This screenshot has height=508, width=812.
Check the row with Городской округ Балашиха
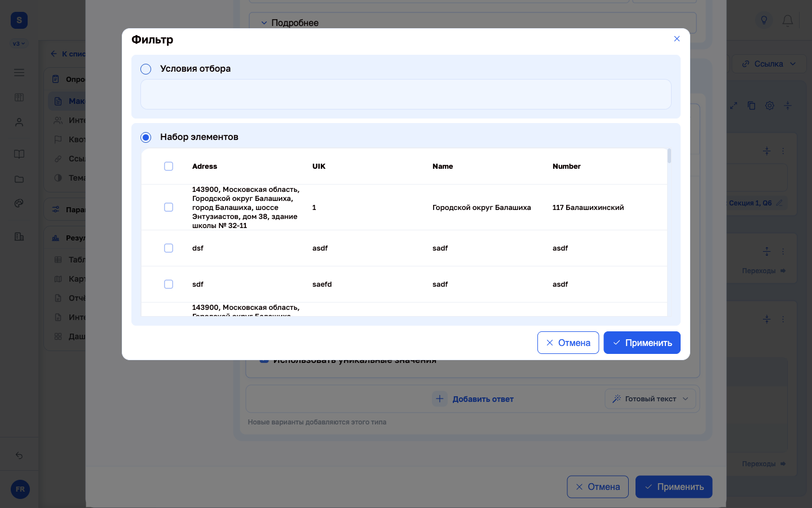point(169,207)
